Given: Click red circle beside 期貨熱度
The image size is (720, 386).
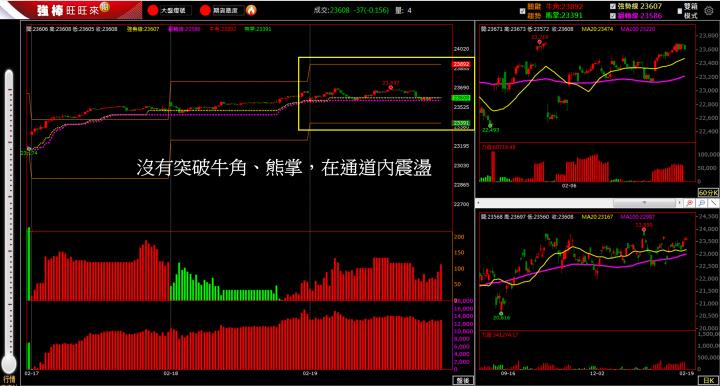Looking at the screenshot, I should 205,10.
